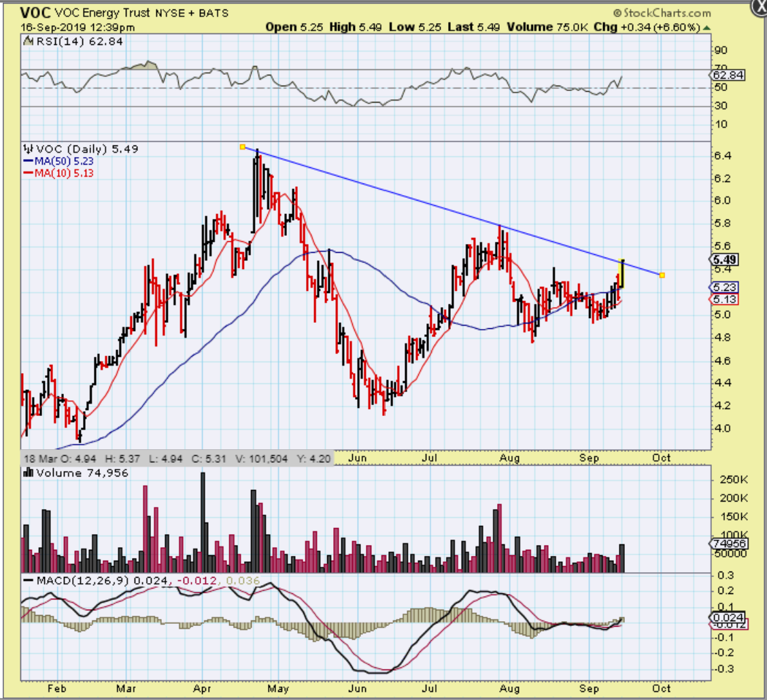
Task: Click the yellow highlighted latest price bar
Action: [622, 274]
